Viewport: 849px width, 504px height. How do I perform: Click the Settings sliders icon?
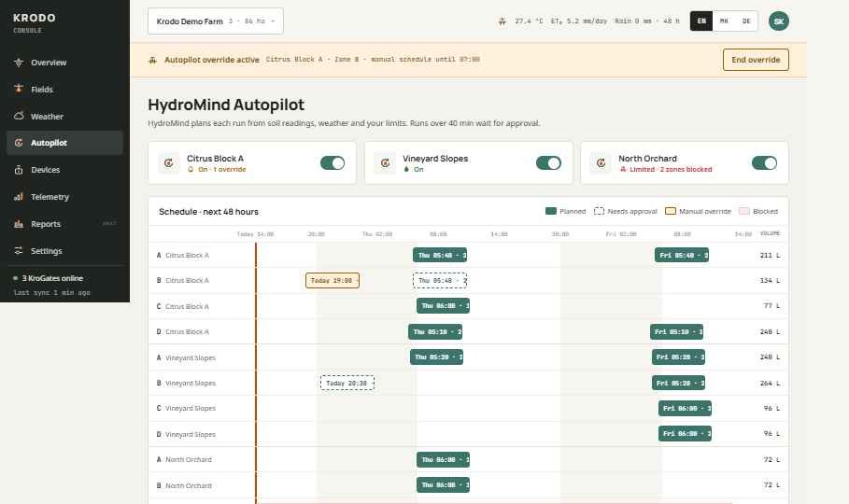(19, 251)
